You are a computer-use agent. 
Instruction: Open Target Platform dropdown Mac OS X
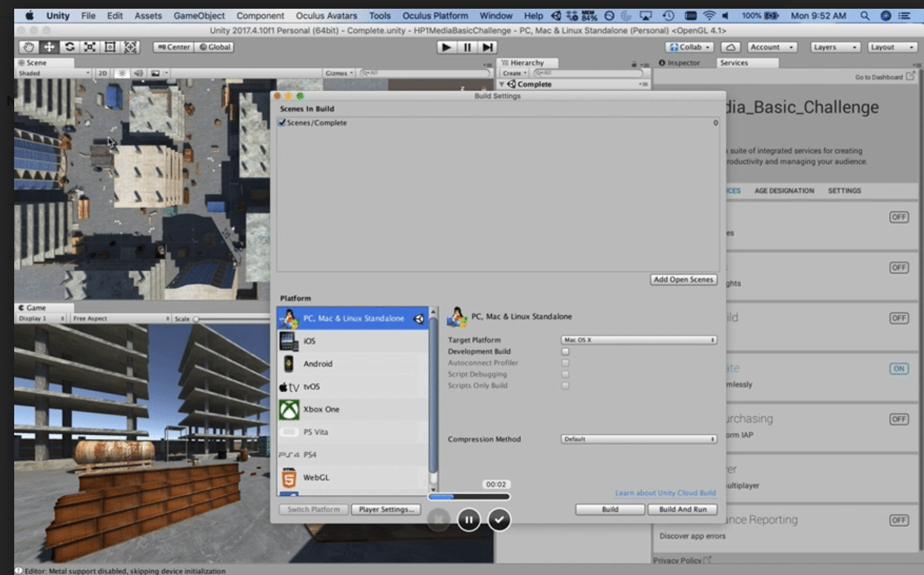pos(639,340)
